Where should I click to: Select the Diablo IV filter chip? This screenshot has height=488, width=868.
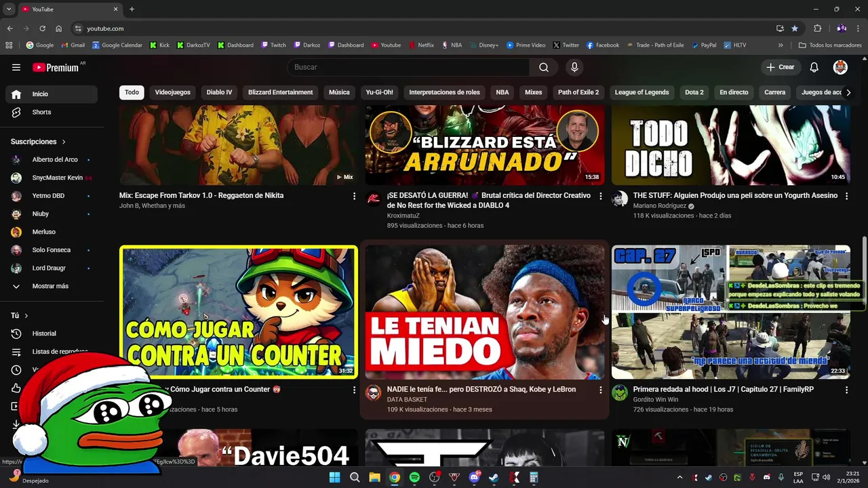click(219, 92)
